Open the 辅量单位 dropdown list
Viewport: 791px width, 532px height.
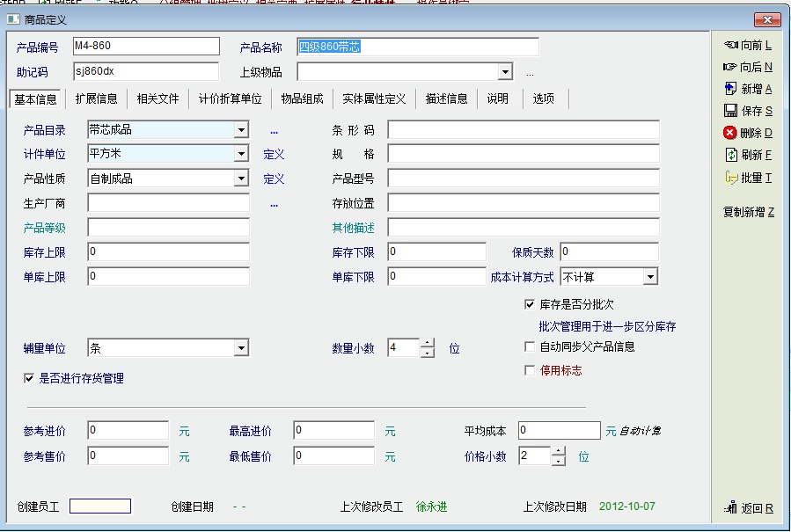(241, 349)
